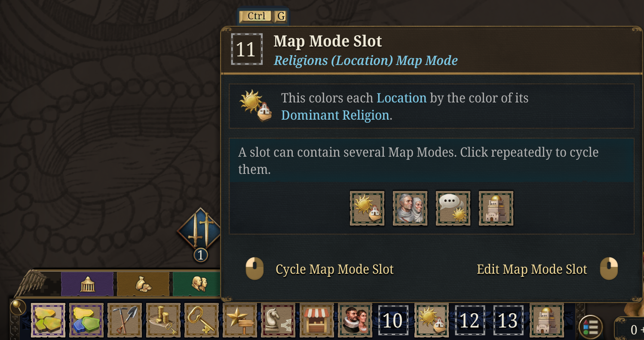644x340 pixels.
Task: Click the blue "Location" link in tooltip
Action: tap(402, 98)
